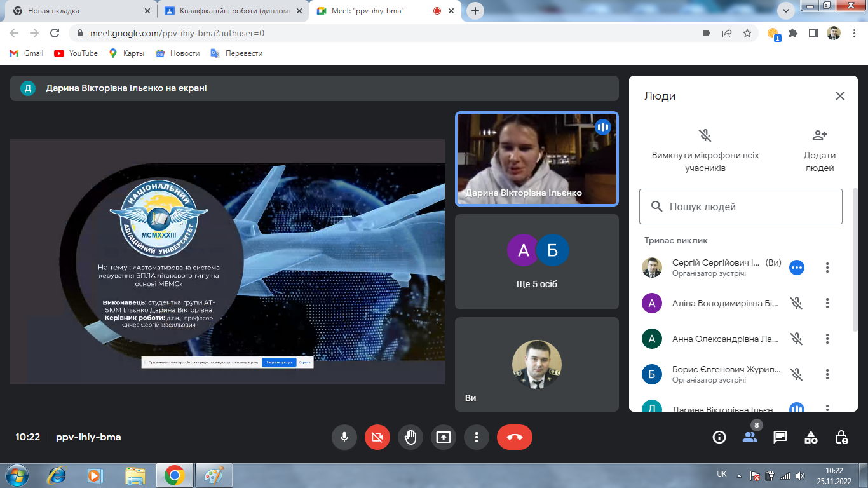
Task: Open a new browser tab
Action: point(475,11)
